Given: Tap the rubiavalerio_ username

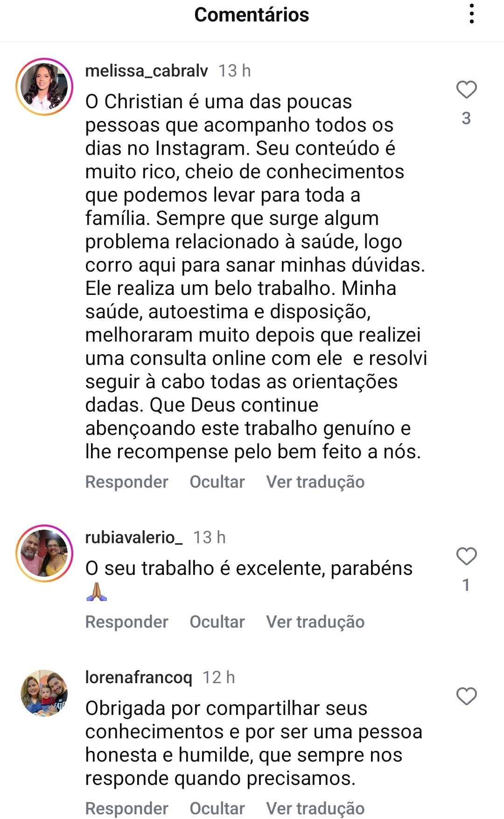Looking at the screenshot, I should (134, 538).
